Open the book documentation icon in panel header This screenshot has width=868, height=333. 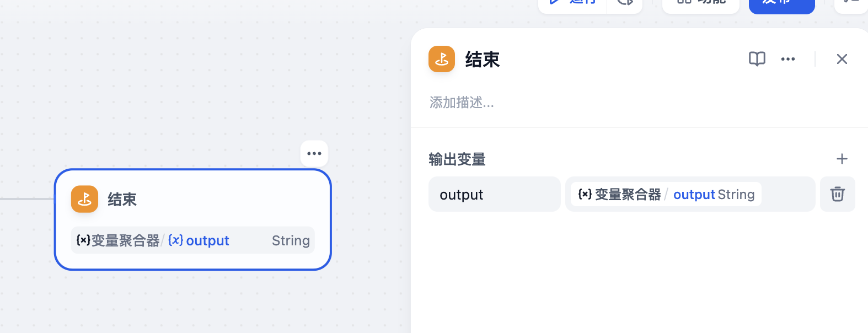(x=757, y=58)
